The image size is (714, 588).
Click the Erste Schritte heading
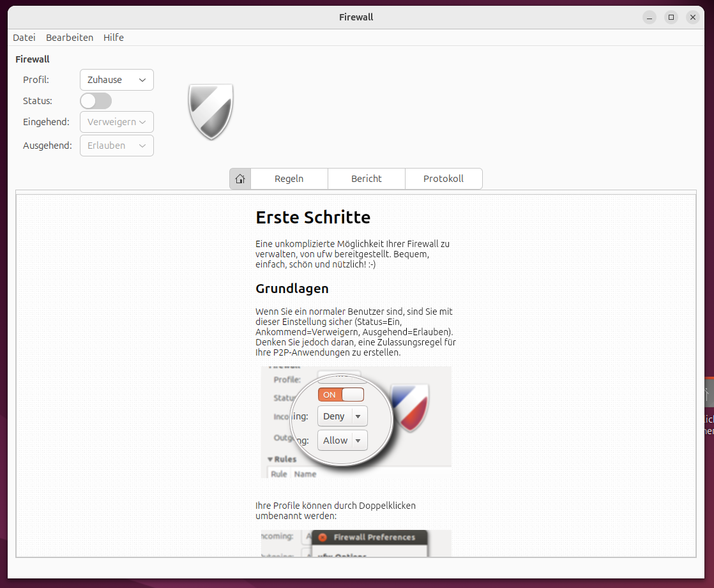[313, 217]
